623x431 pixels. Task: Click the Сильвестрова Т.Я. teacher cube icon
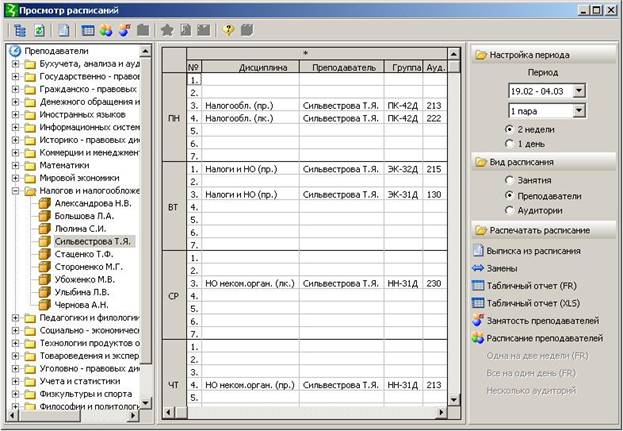(45, 241)
